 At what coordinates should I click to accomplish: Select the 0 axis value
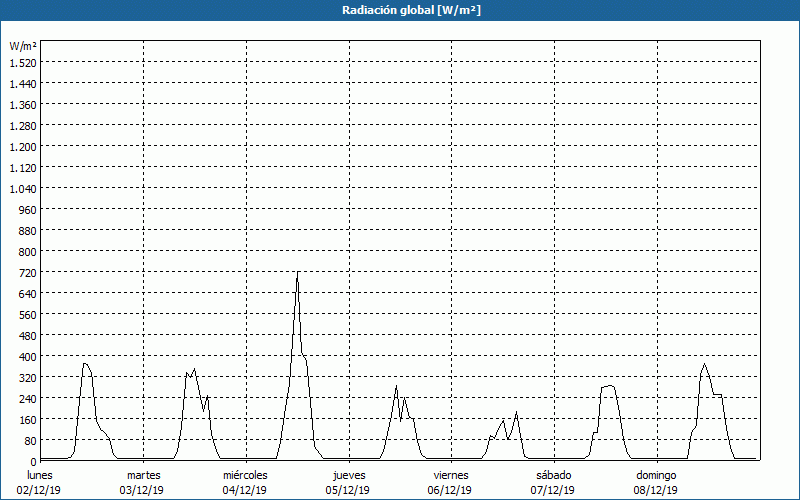[33, 461]
